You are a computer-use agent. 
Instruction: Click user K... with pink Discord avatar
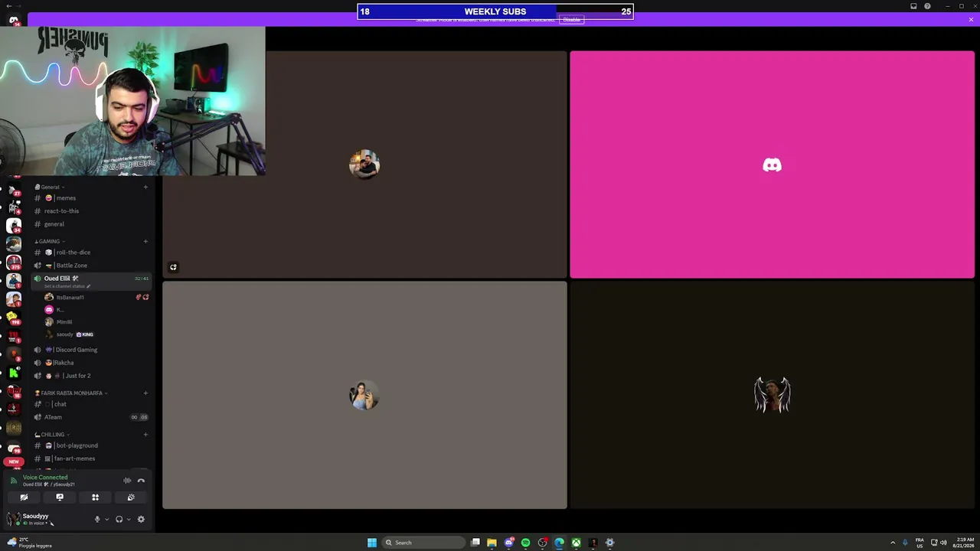[x=96, y=310]
